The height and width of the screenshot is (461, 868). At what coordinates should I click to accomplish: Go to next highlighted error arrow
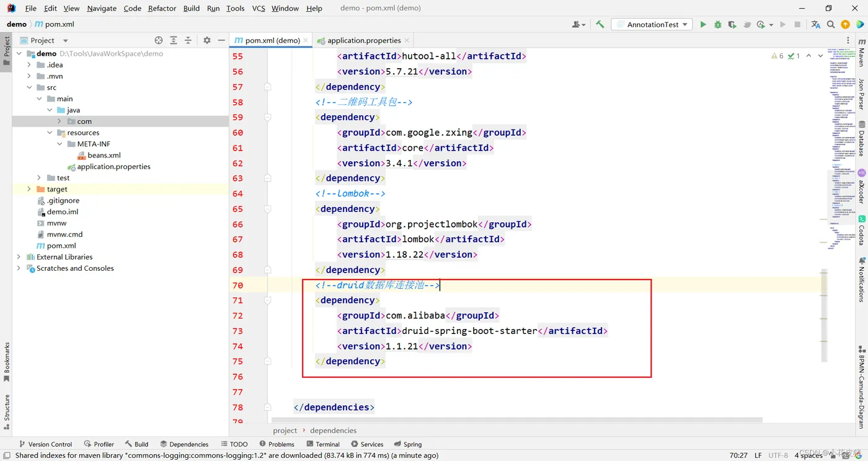point(820,56)
